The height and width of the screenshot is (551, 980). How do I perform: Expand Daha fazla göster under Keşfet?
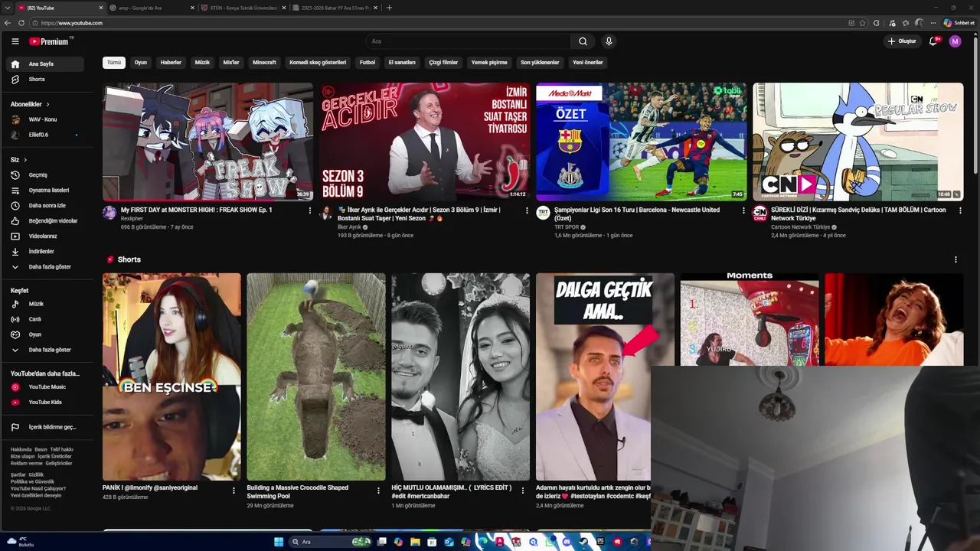47,350
